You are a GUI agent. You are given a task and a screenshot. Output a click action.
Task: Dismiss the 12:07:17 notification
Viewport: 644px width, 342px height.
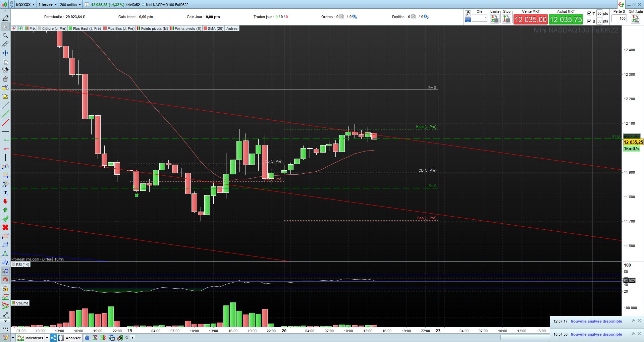[639, 321]
